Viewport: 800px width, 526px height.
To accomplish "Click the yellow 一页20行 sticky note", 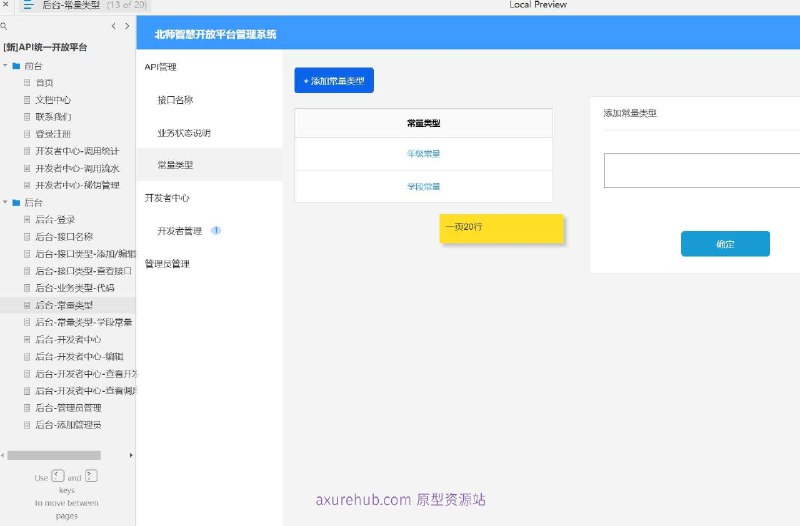I will coord(502,229).
